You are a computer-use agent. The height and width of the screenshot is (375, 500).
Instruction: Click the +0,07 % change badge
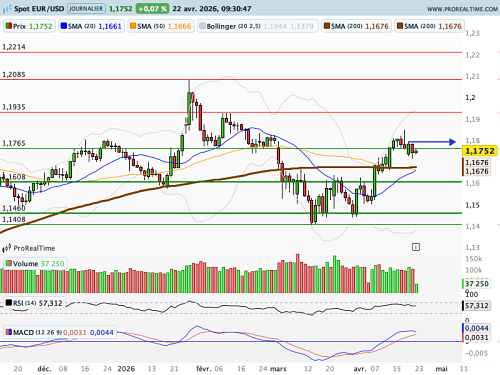pos(152,9)
